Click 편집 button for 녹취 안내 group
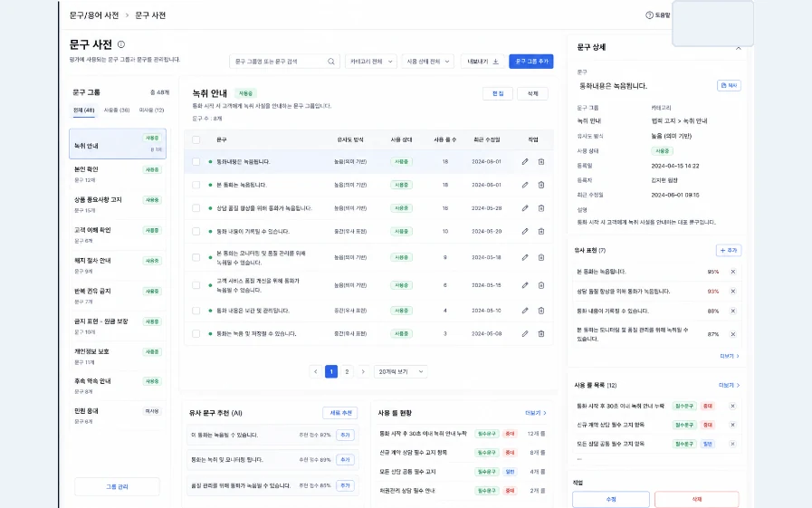The height and width of the screenshot is (508, 812). point(498,94)
